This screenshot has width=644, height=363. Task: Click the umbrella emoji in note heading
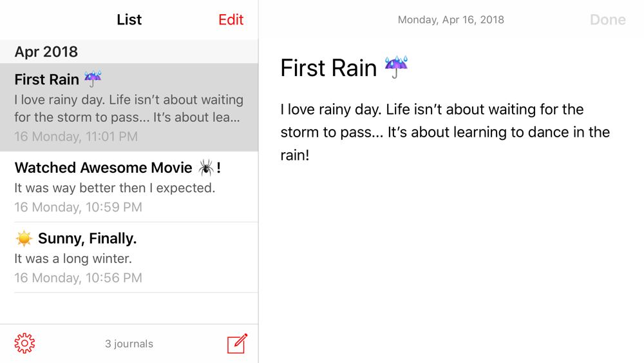[x=396, y=66]
